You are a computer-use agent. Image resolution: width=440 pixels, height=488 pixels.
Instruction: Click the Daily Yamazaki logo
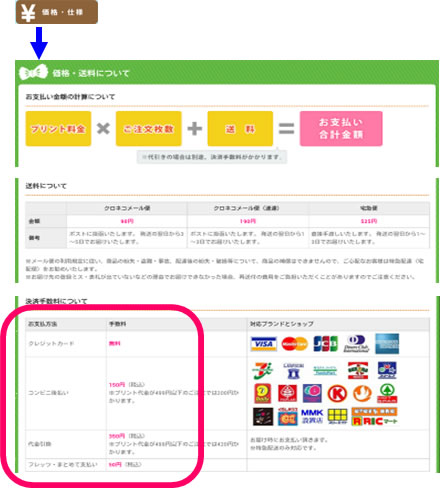(x=263, y=394)
